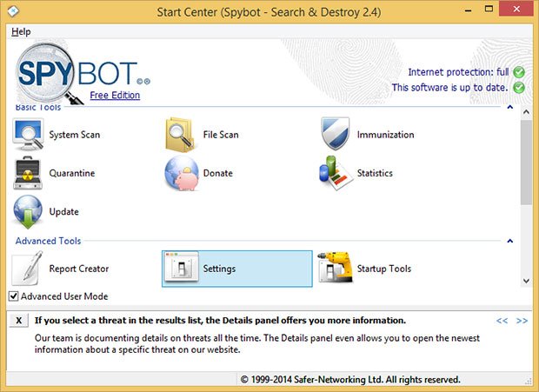Viewport: 539px width, 392px height.
Task: Open the Help menu
Action: 21,31
